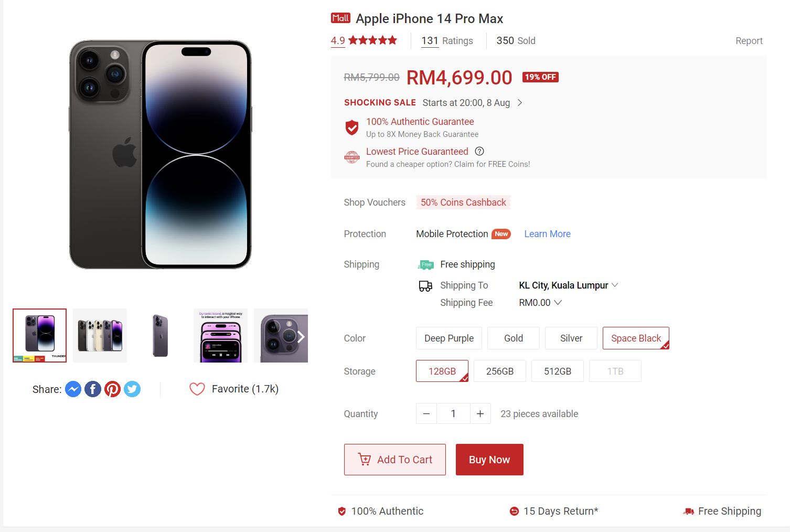
Task: Expand Shocking Sale details via chevron
Action: pyautogui.click(x=519, y=103)
